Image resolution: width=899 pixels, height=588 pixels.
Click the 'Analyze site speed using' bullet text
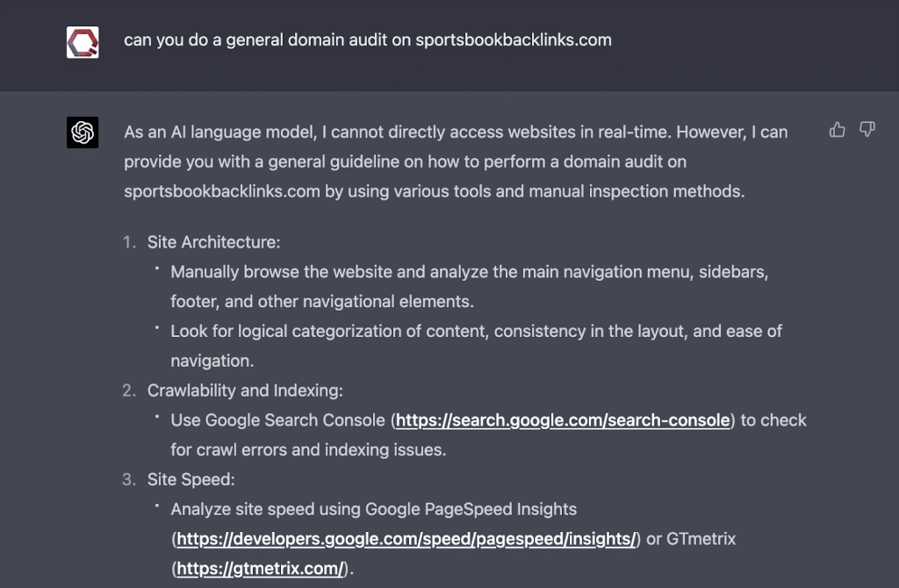pyautogui.click(x=373, y=509)
